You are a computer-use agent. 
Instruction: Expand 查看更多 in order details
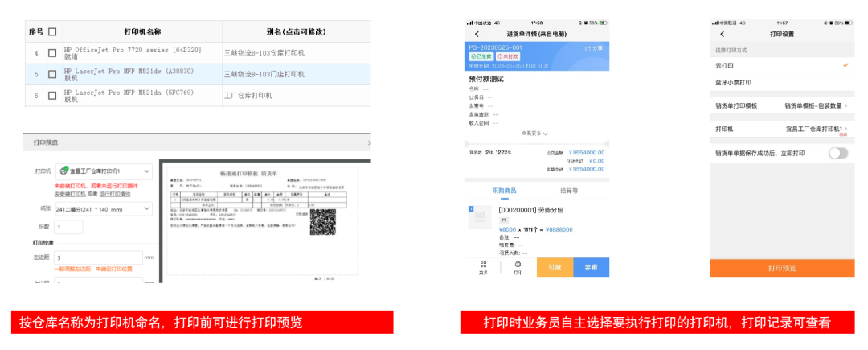535,134
